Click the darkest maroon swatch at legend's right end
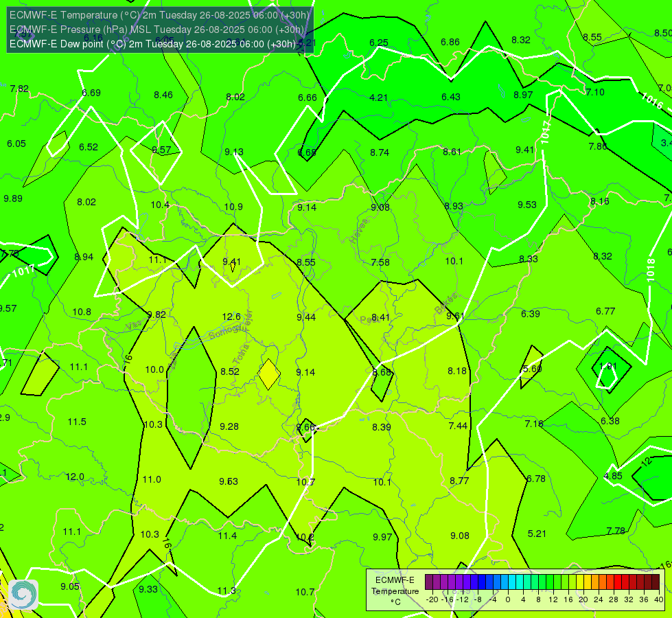The height and width of the screenshot is (618, 672). pos(656,582)
